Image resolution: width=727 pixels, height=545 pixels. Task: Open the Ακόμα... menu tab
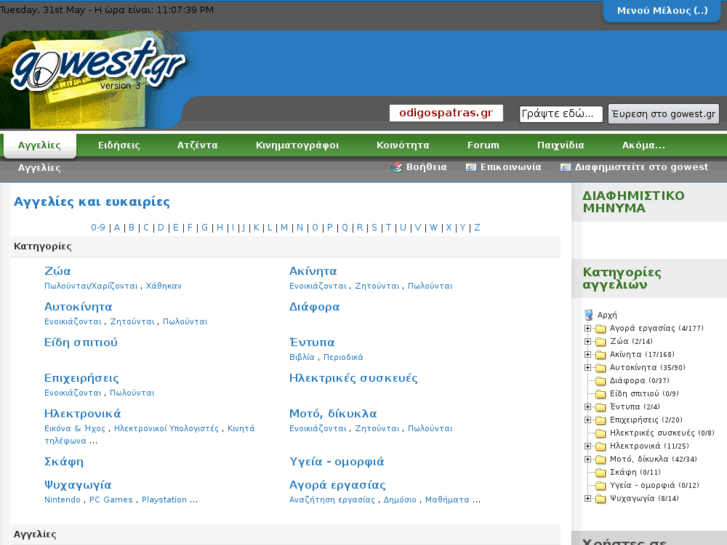[x=644, y=145]
